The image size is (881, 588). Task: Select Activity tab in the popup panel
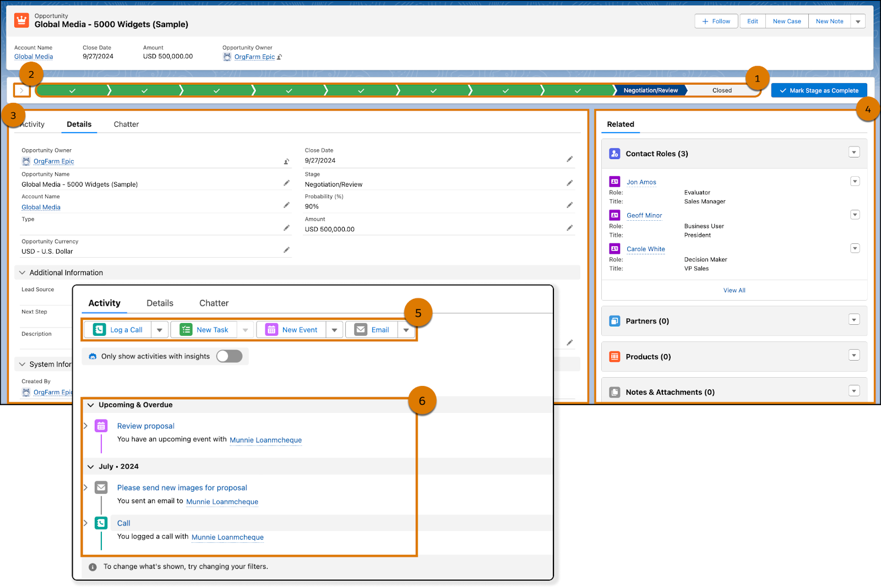(x=105, y=303)
